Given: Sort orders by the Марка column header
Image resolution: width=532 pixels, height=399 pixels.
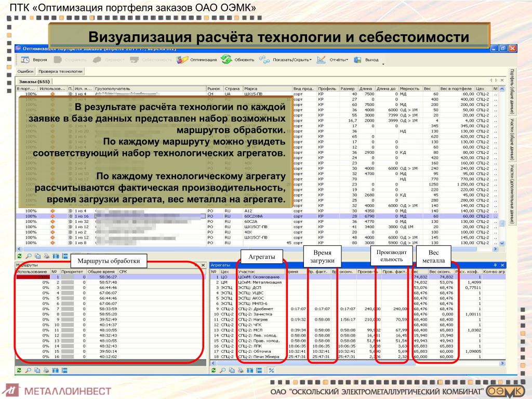Looking at the screenshot, I should (268, 88).
